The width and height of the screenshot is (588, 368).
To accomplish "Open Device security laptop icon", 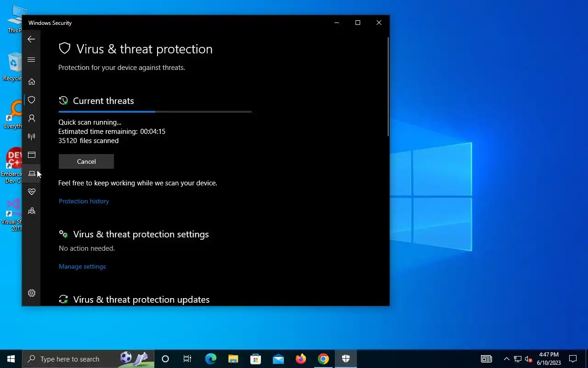I will (x=31, y=173).
